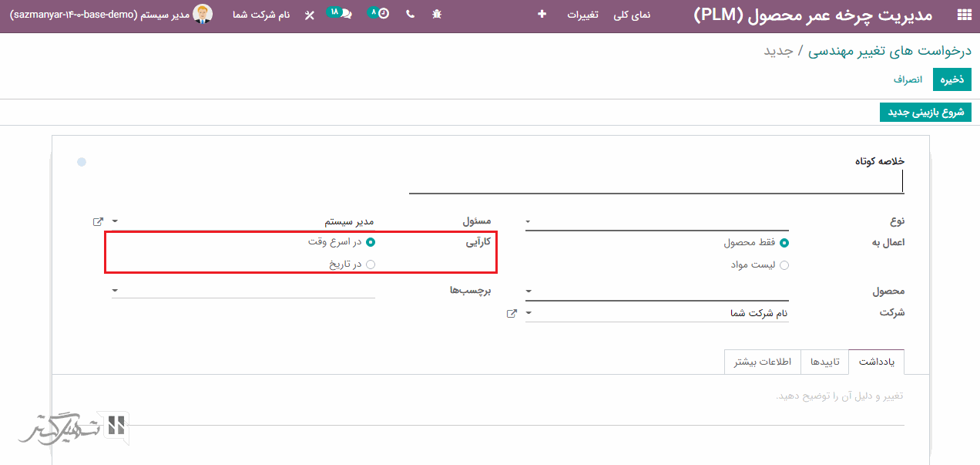
Task: Choose the در تاریخ radio option
Action: (x=371, y=265)
